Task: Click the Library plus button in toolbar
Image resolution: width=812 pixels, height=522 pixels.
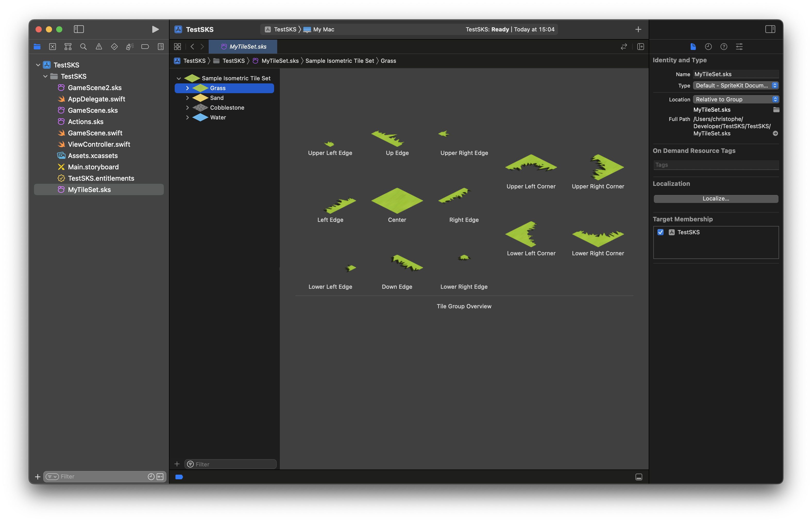Action: click(638, 30)
